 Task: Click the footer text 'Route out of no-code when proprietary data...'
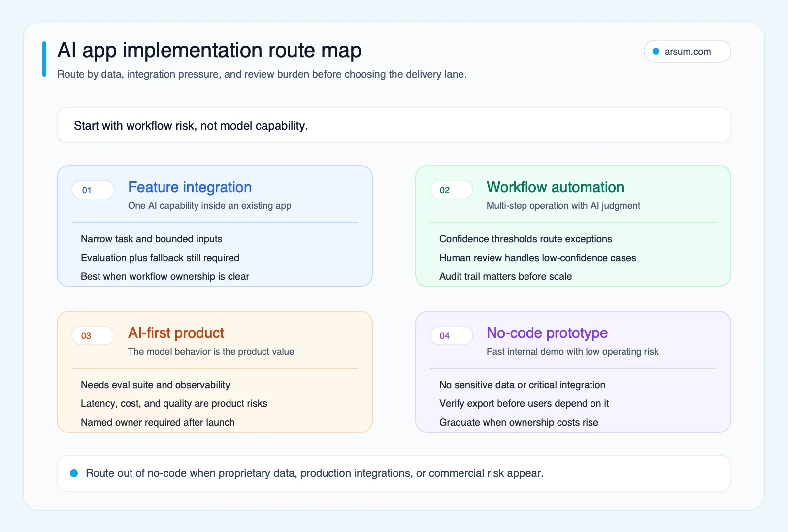315,473
